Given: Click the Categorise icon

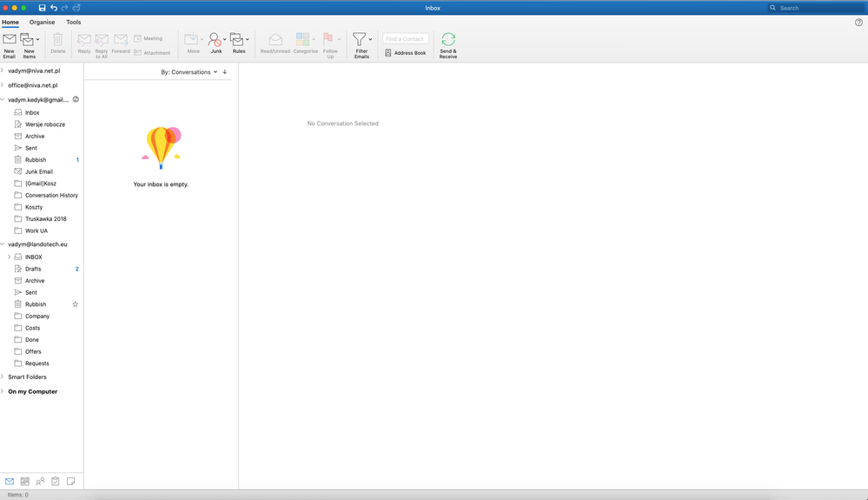Looking at the screenshot, I should coord(302,39).
